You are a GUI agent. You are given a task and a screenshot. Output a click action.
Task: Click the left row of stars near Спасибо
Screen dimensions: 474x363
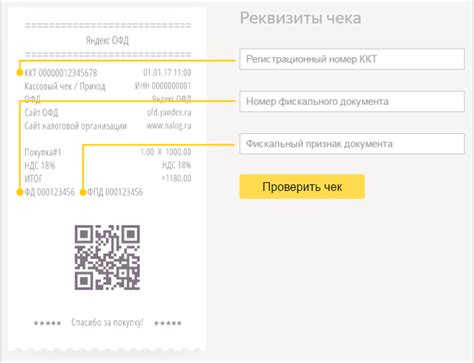pos(47,323)
